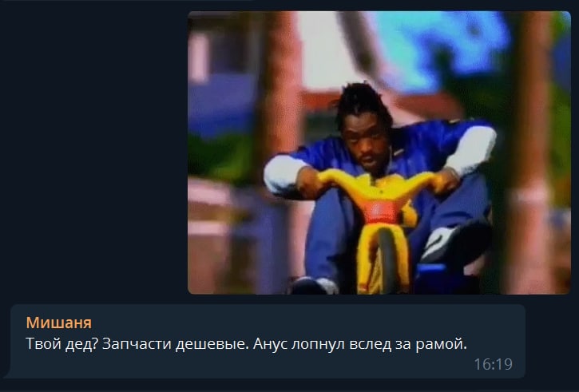Click the tricycle's front wheel in the GIF

[387, 260]
